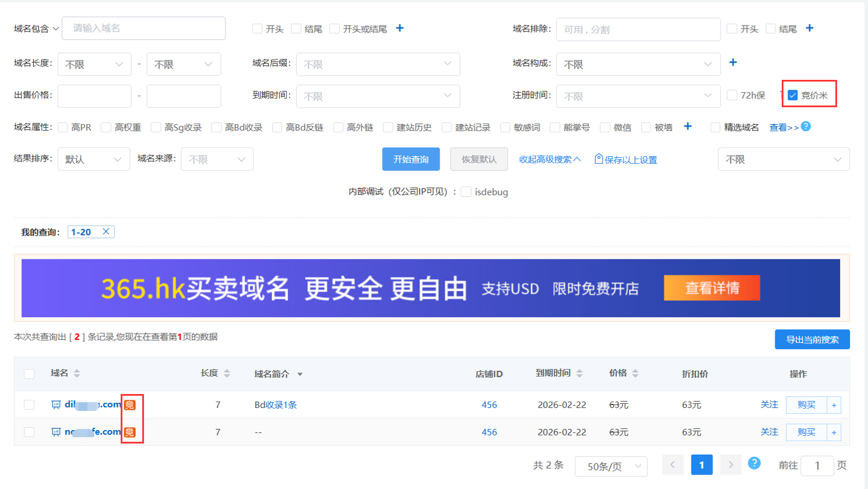Collapse advanced search via 收起高级搜索

click(550, 159)
